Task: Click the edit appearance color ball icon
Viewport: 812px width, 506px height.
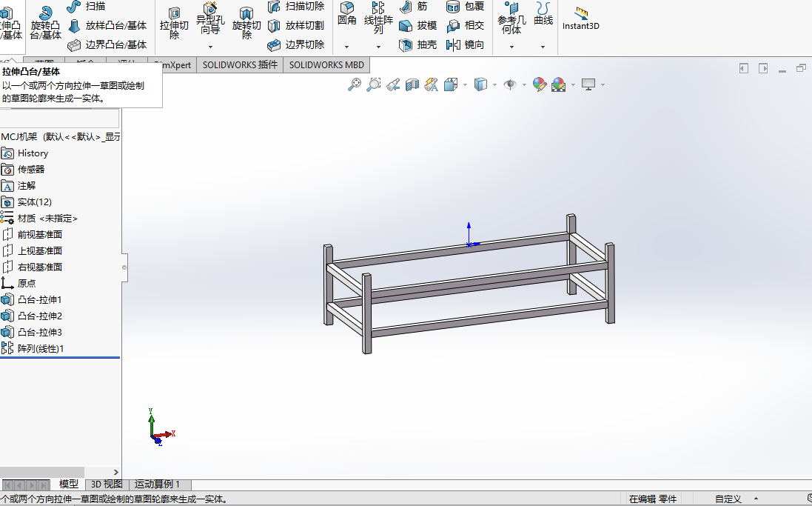Action: tap(539, 84)
